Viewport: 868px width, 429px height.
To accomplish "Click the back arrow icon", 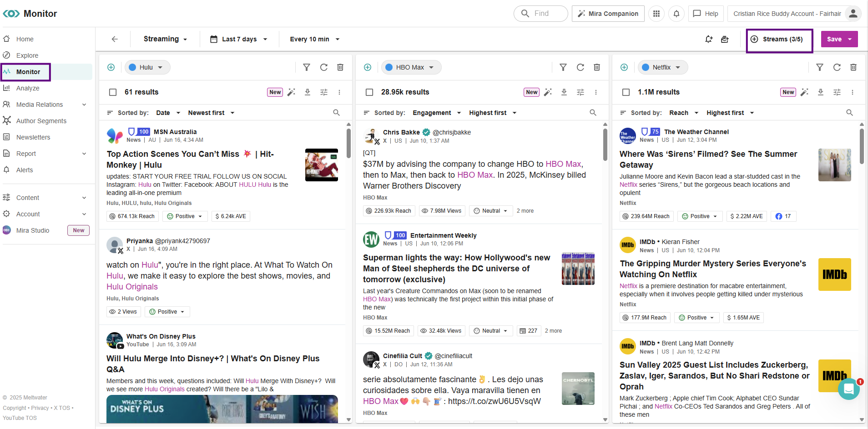I will point(115,39).
